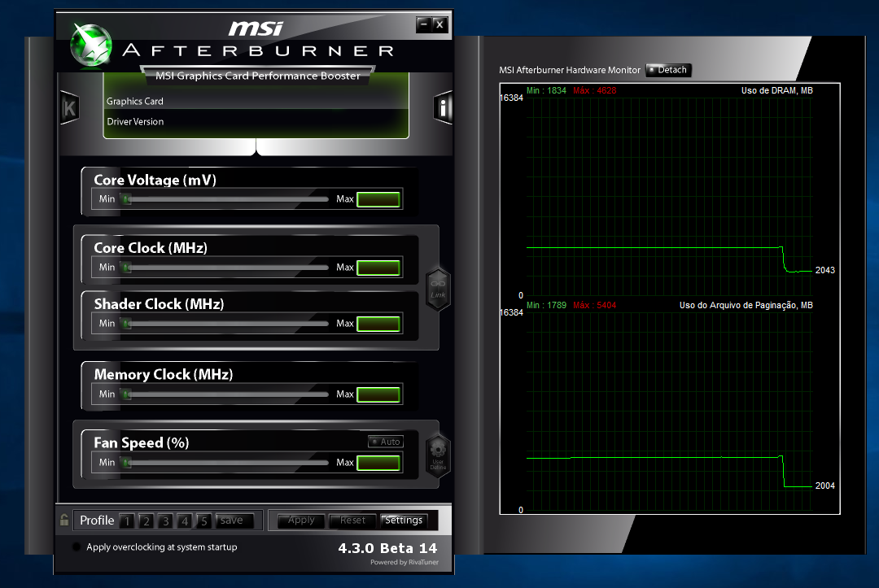This screenshot has height=588, width=879.
Task: Toggle Apply overclocking at system startup
Action: pos(77,547)
